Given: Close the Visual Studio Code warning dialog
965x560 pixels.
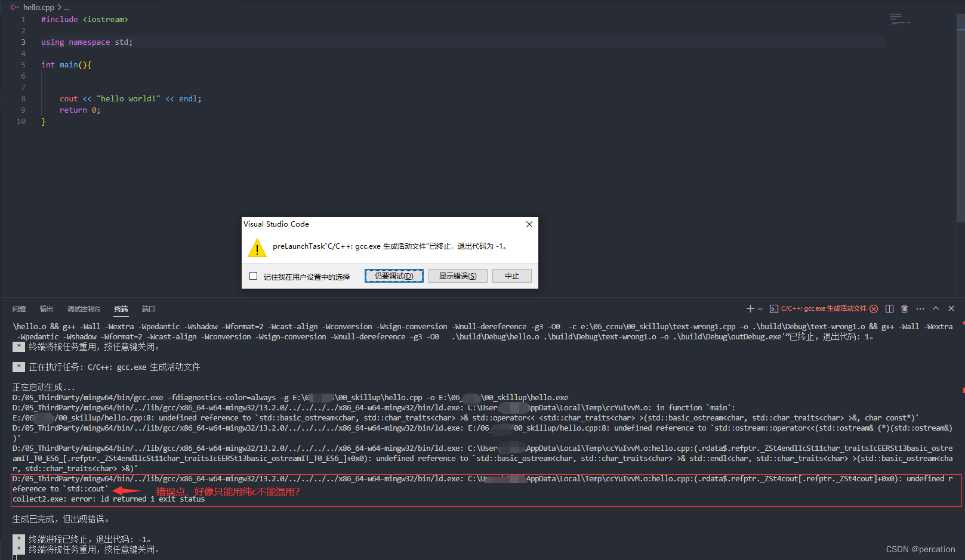Looking at the screenshot, I should [x=529, y=224].
